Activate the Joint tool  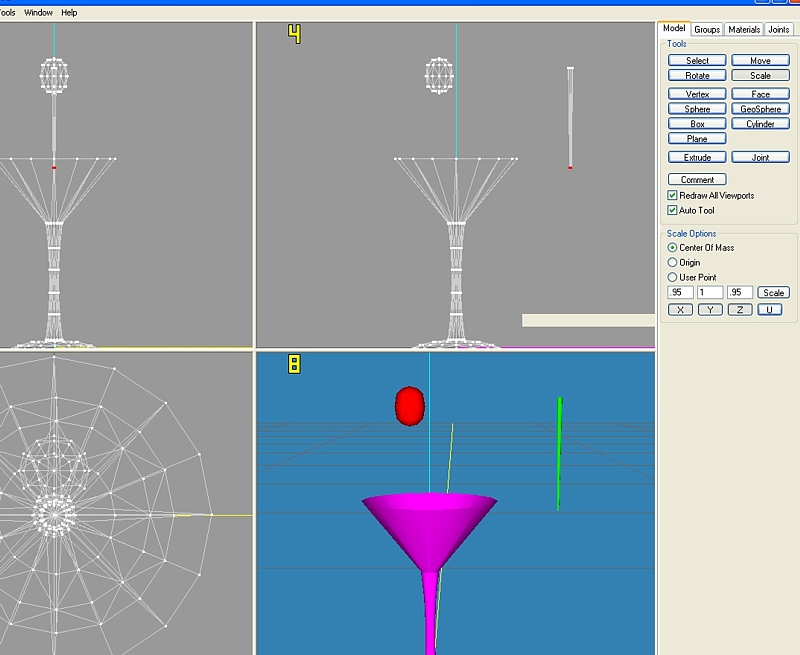click(x=760, y=157)
